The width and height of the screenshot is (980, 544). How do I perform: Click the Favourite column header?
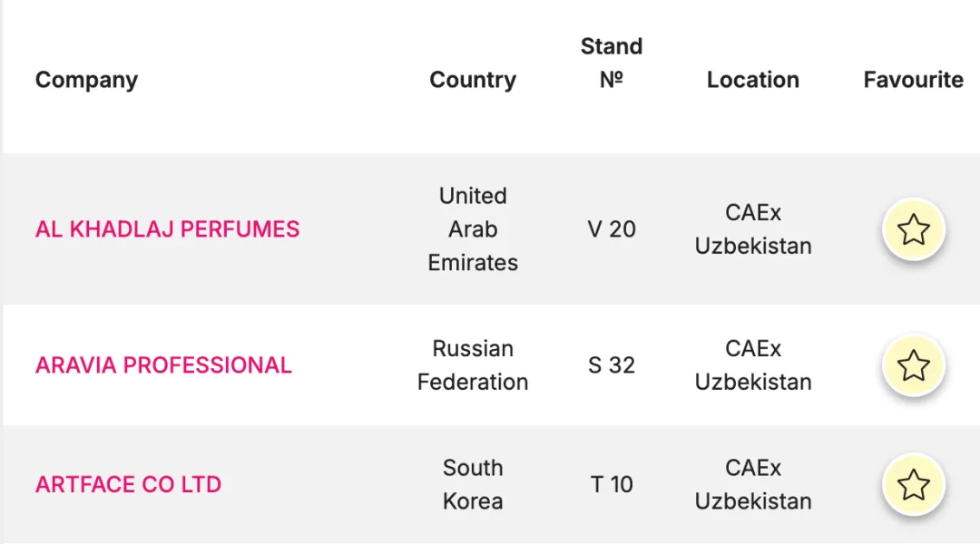coord(913,80)
